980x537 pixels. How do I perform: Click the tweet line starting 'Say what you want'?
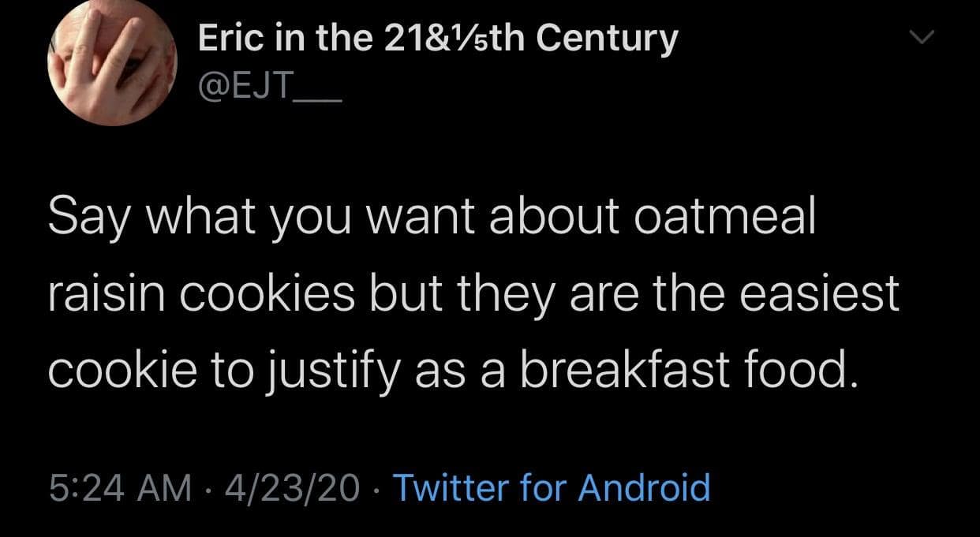pyautogui.click(x=431, y=218)
